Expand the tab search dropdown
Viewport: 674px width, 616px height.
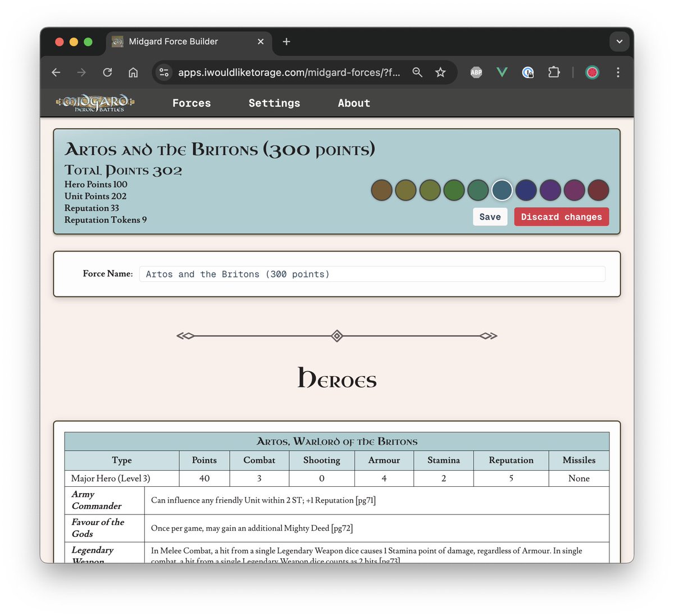click(x=619, y=42)
